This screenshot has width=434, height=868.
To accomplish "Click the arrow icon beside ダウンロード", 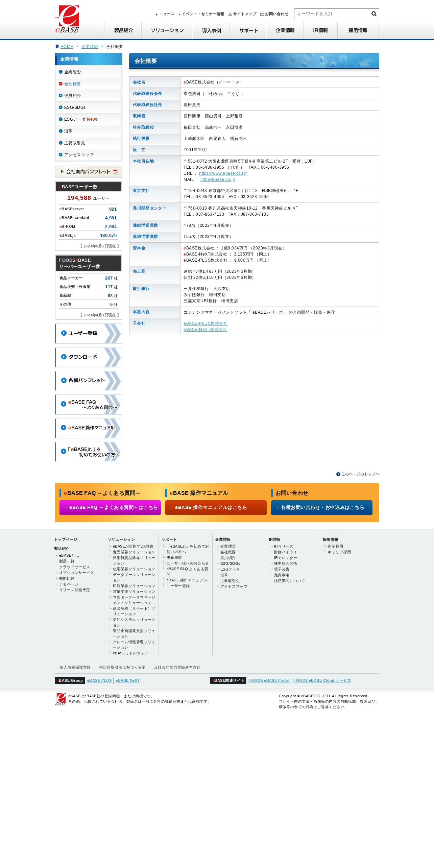I will point(64,357).
